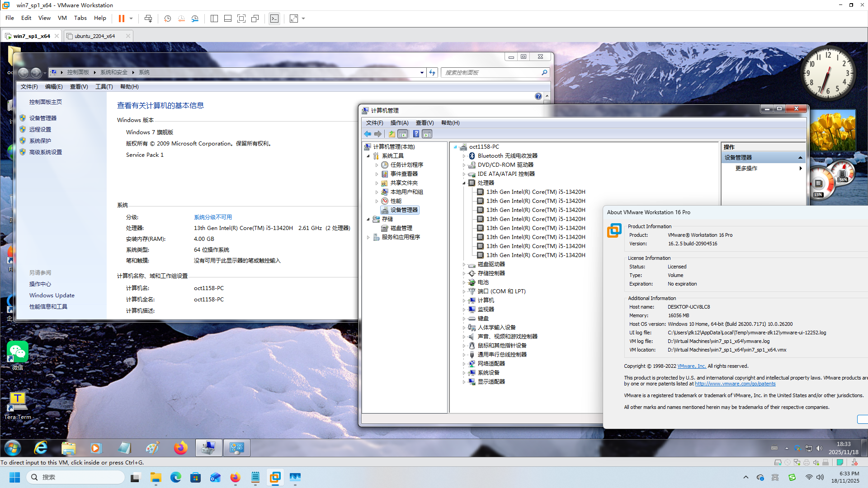The height and width of the screenshot is (488, 868).
Task: Open the VM menu
Action: (x=62, y=18)
